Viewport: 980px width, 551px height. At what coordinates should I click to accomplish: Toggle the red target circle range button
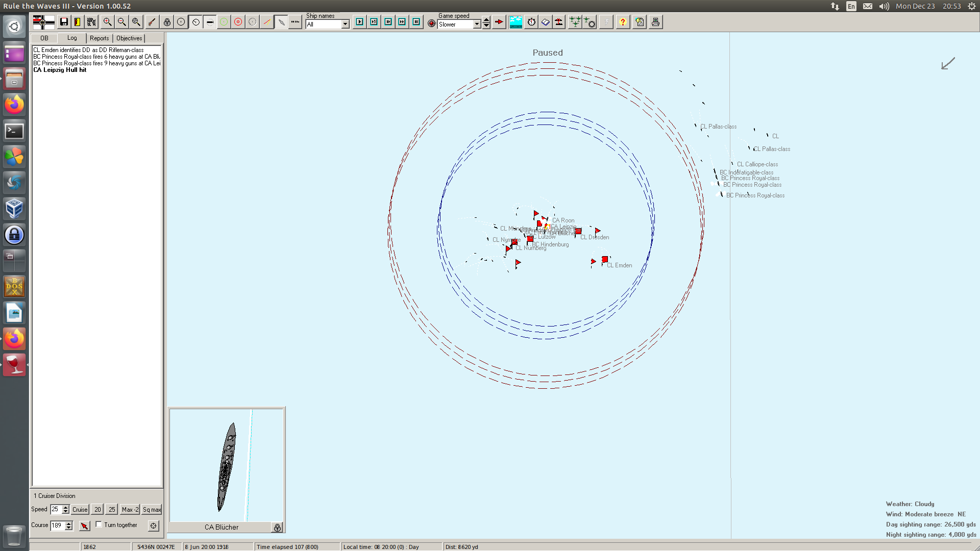pyautogui.click(x=238, y=22)
